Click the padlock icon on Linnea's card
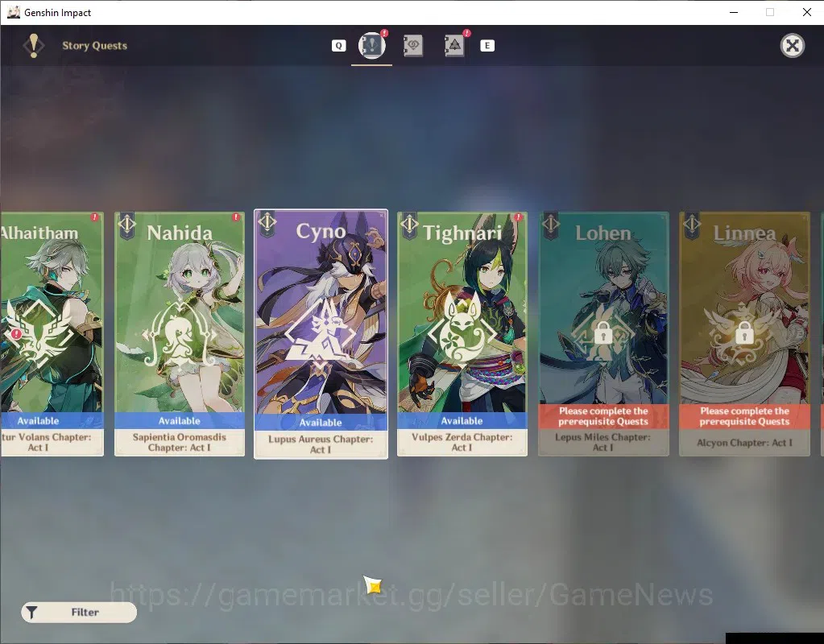Image resolution: width=824 pixels, height=644 pixels. click(x=744, y=332)
